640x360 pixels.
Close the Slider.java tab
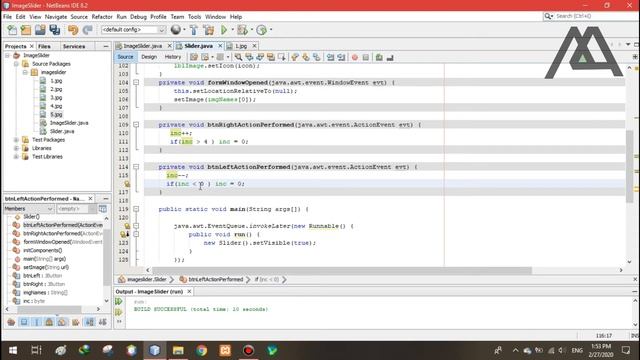click(220, 46)
